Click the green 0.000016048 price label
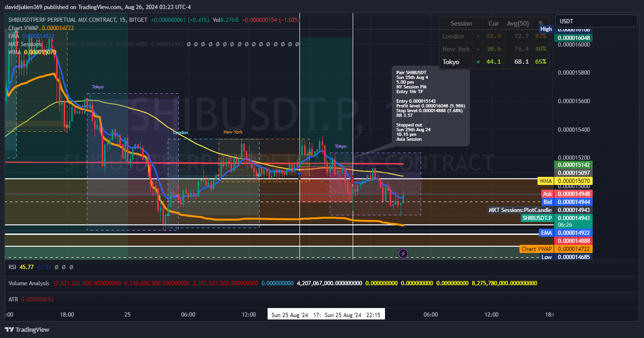Image resolution: width=644 pixels, height=338 pixels. click(574, 38)
